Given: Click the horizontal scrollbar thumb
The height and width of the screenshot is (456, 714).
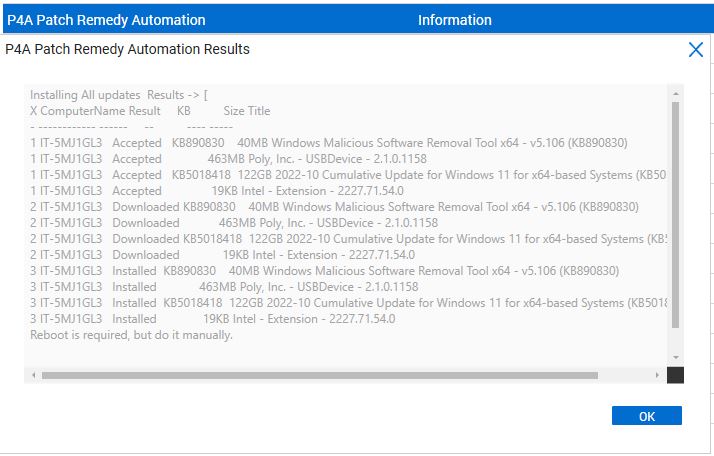Looking at the screenshot, I should pos(320,375).
